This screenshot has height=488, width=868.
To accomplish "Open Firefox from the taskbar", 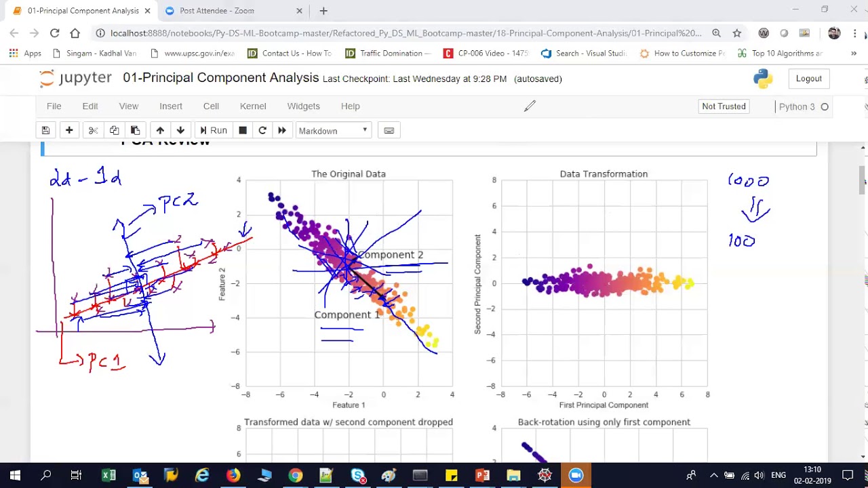I will pos(233,476).
